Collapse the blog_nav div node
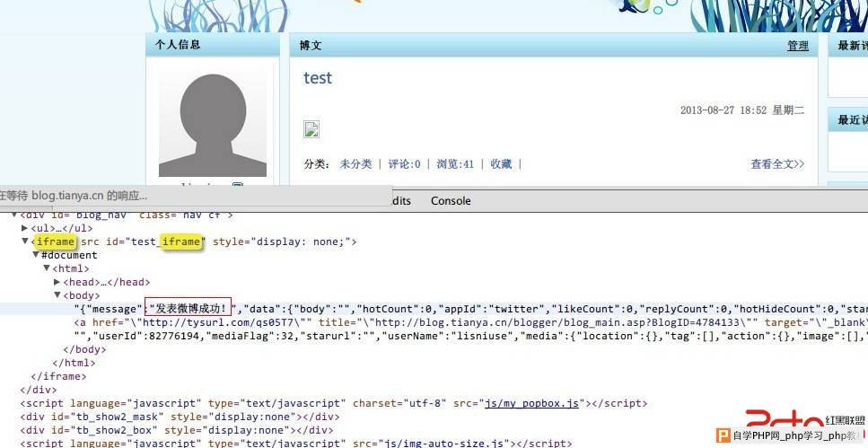The width and height of the screenshot is (868, 448). click(x=13, y=215)
